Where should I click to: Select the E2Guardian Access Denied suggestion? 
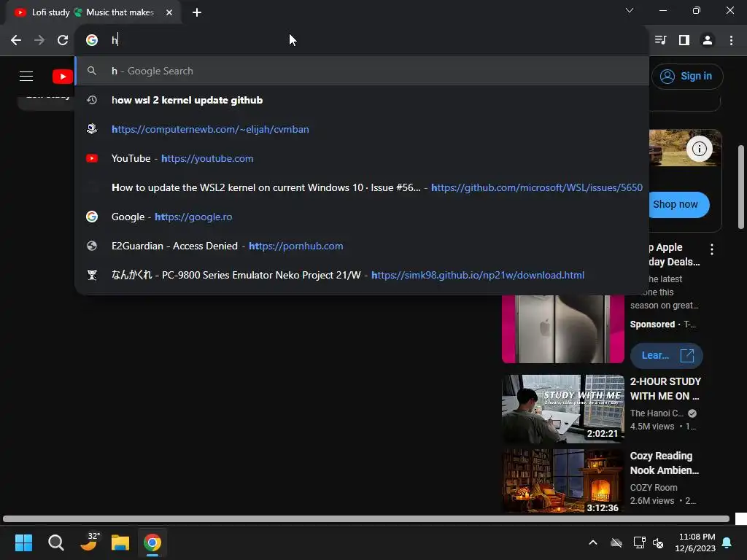[x=362, y=246]
